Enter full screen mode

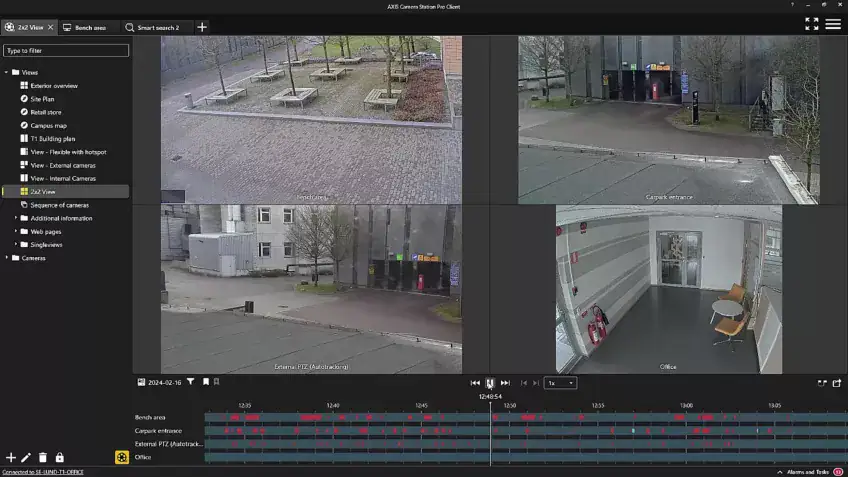point(811,24)
